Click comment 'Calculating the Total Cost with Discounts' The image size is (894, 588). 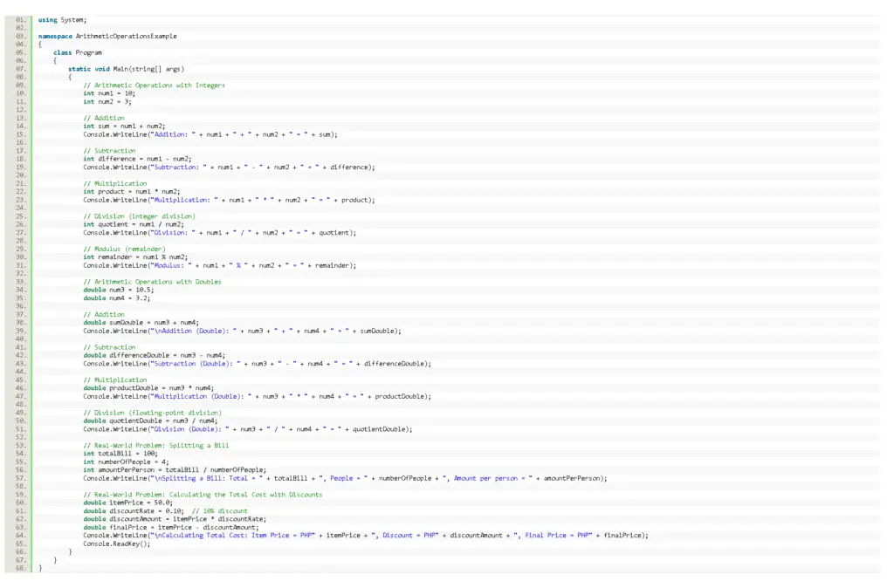[x=203, y=496]
